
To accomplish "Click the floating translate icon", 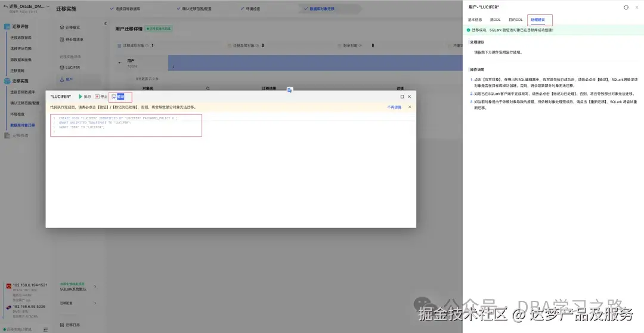I will [290, 90].
